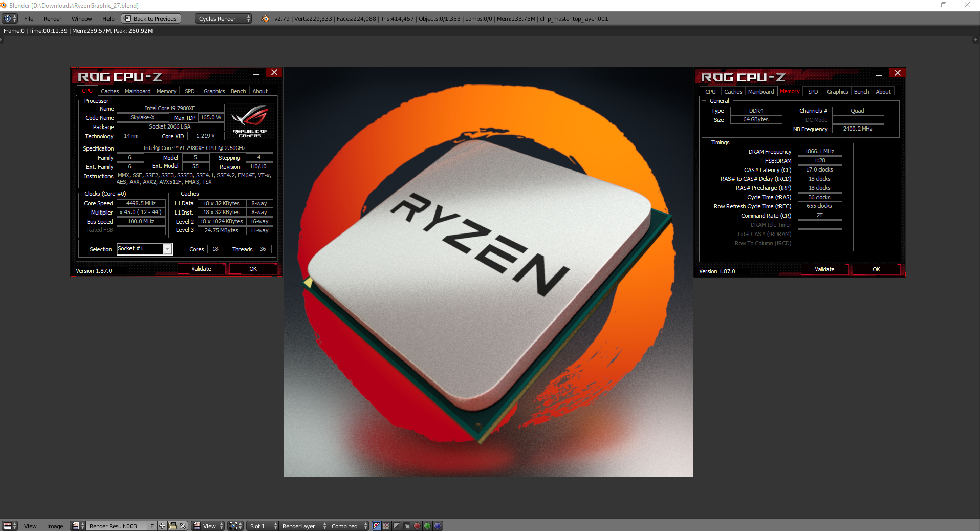Unlink Render Result.003 with the X icon

coord(183,526)
